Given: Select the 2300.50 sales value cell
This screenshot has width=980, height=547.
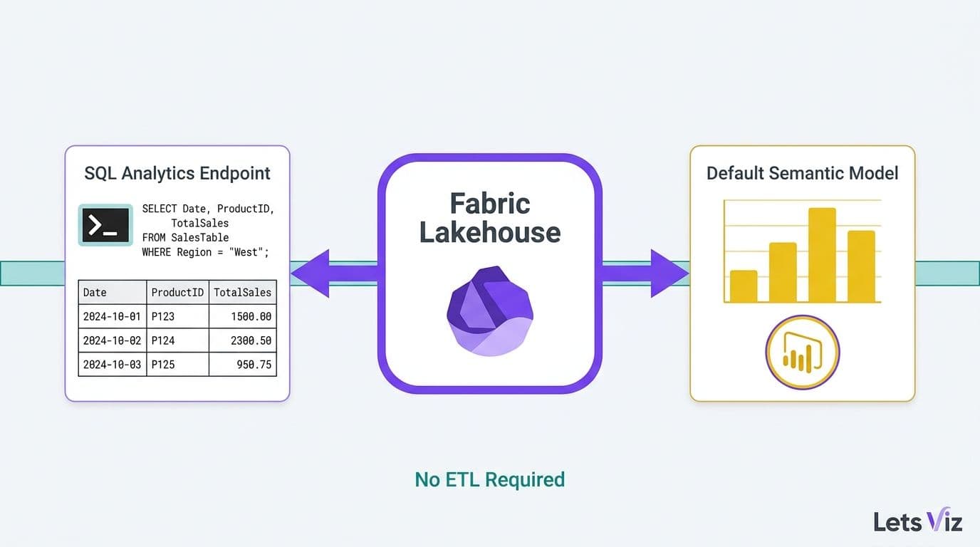Looking at the screenshot, I should pyautogui.click(x=243, y=341).
